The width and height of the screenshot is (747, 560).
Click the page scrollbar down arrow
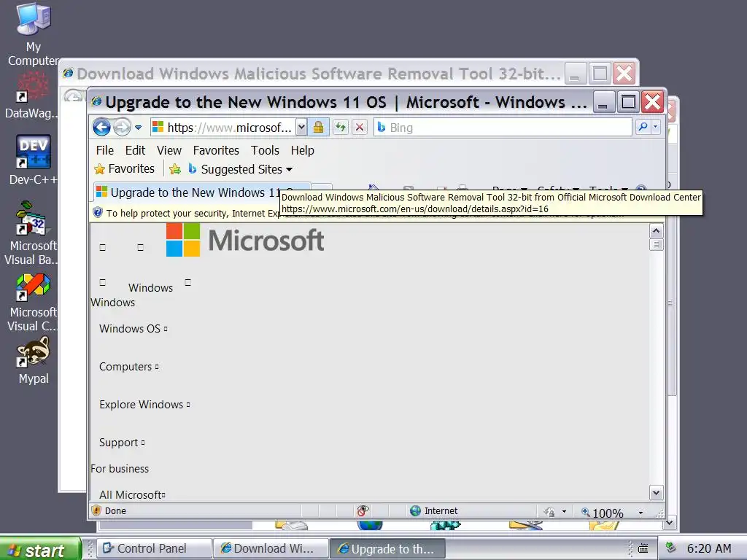pos(656,493)
